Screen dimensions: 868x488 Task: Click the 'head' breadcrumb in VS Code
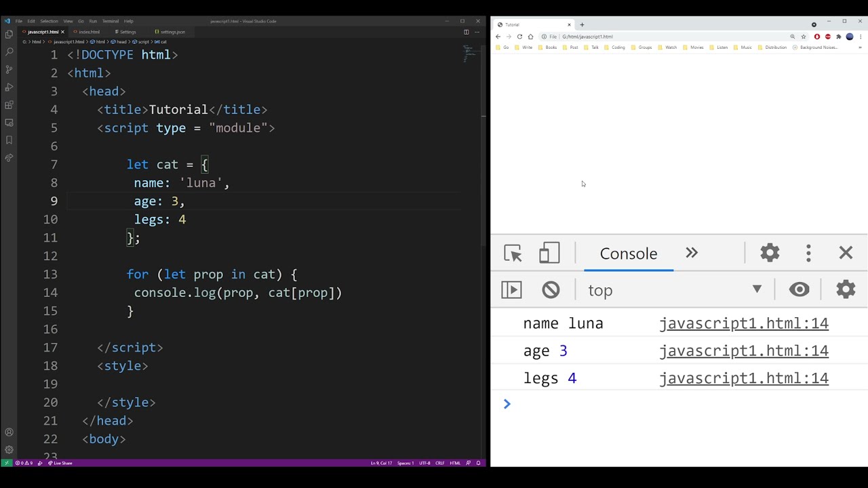pyautogui.click(x=119, y=42)
